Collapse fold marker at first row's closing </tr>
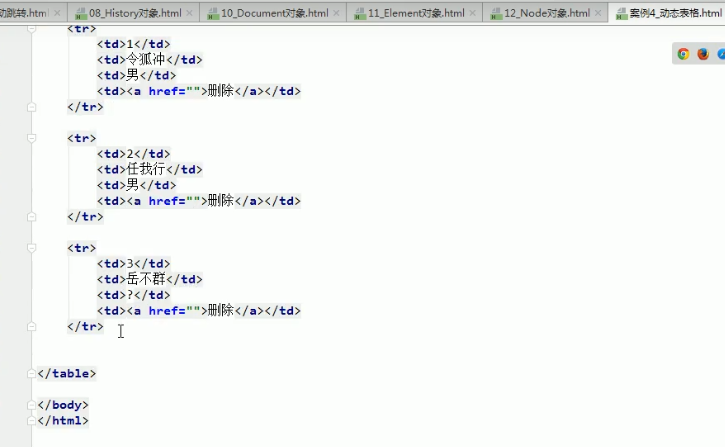The image size is (725, 447). [31, 107]
